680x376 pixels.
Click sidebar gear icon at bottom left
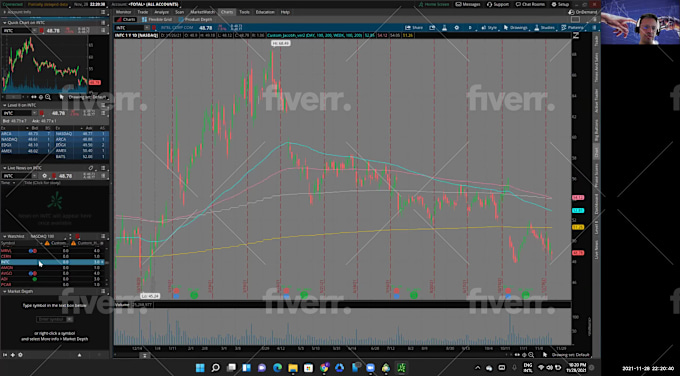click(x=20, y=355)
